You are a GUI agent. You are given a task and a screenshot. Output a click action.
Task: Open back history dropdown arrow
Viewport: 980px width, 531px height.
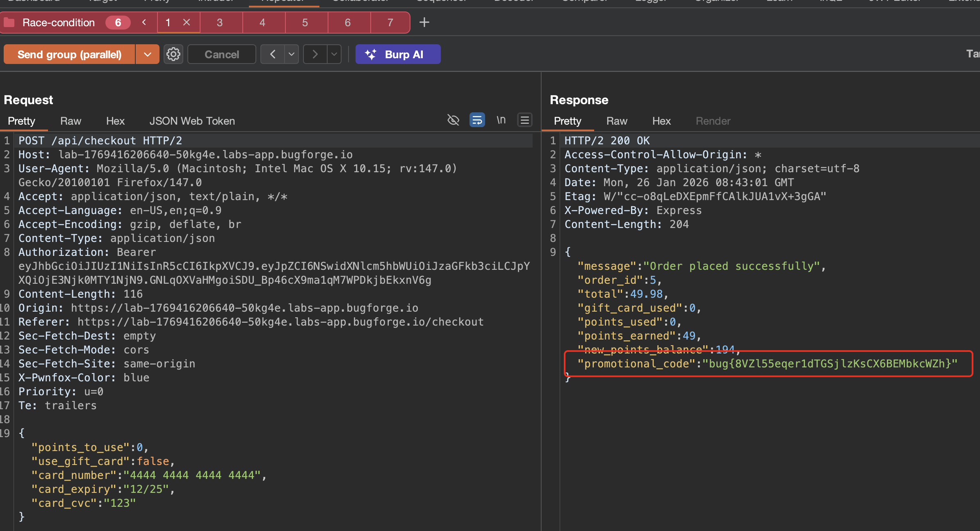pos(292,54)
